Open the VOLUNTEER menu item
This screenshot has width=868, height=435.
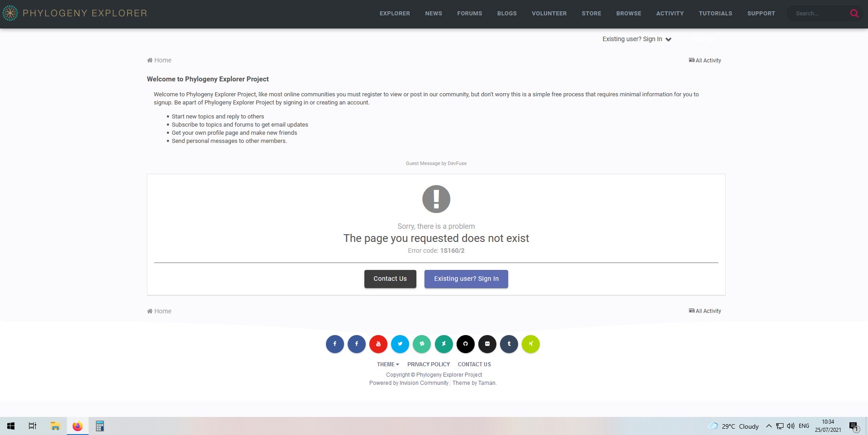[x=549, y=14]
